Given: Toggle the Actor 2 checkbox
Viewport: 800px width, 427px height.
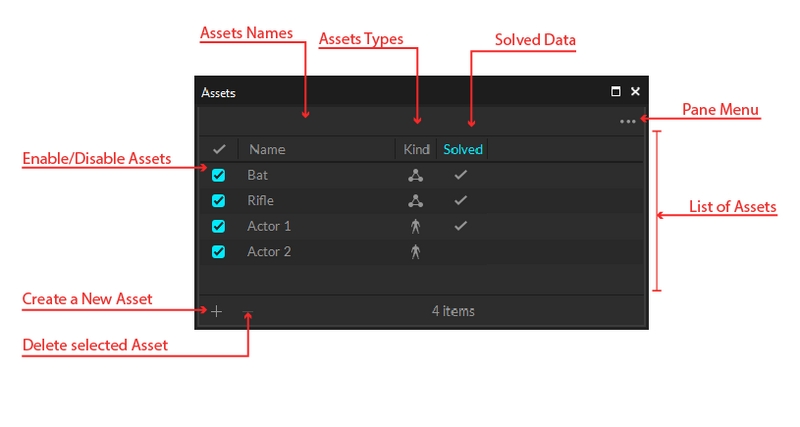Looking at the screenshot, I should (219, 252).
